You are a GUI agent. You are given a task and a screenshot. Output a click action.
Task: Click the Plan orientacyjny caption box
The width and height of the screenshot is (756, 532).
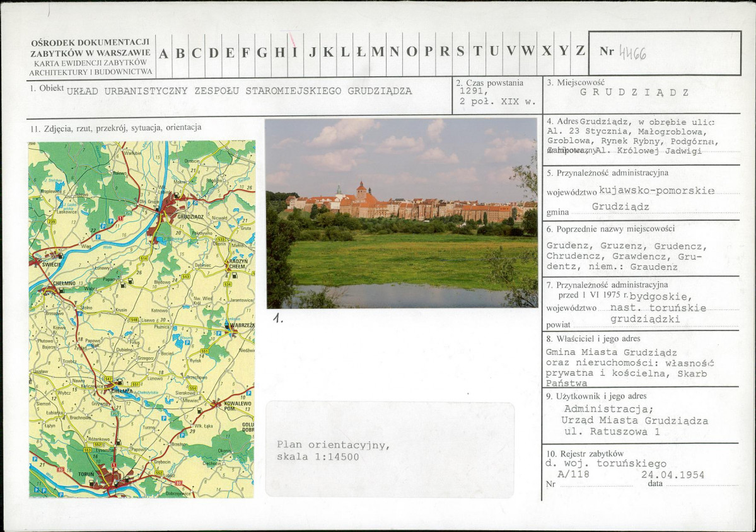(x=389, y=450)
